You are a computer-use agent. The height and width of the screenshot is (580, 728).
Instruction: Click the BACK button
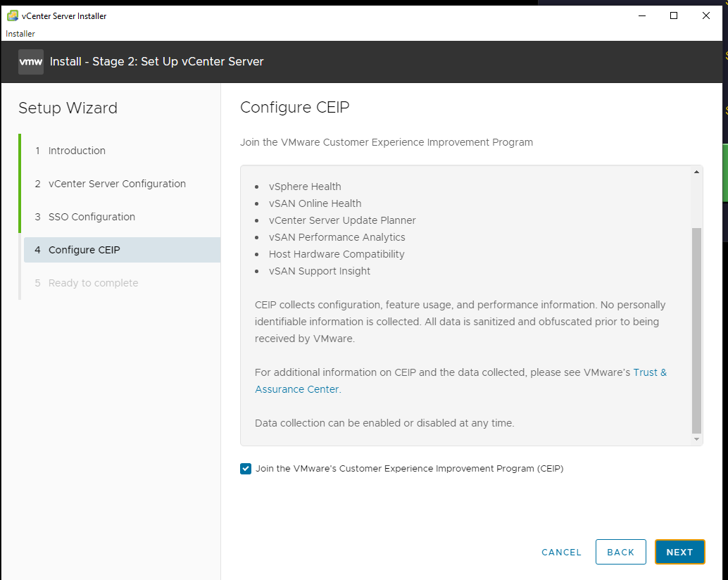[621, 552]
